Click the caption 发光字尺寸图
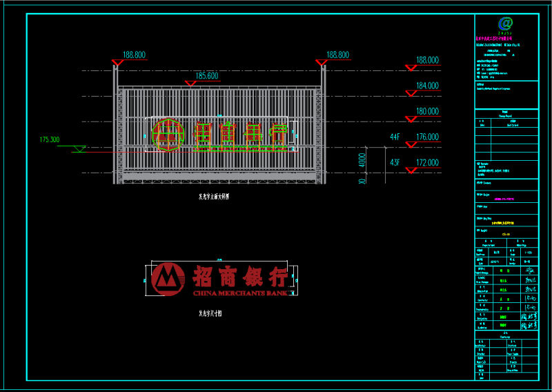This screenshot has width=552, height=392. tap(210, 313)
